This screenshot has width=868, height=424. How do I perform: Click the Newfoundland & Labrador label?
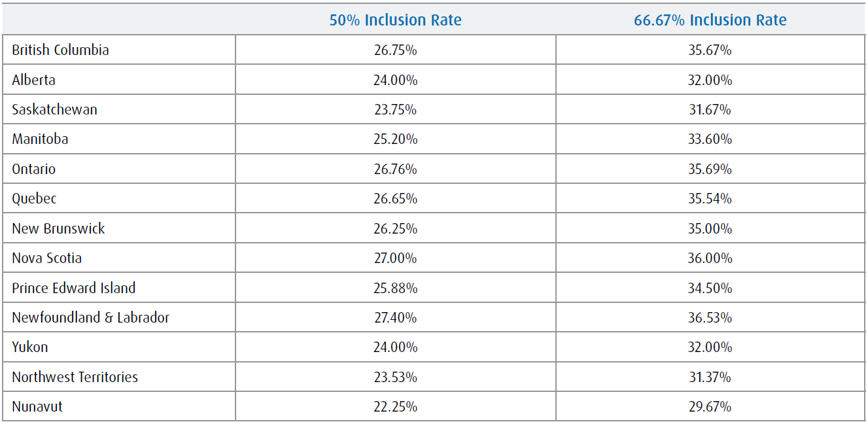point(90,318)
